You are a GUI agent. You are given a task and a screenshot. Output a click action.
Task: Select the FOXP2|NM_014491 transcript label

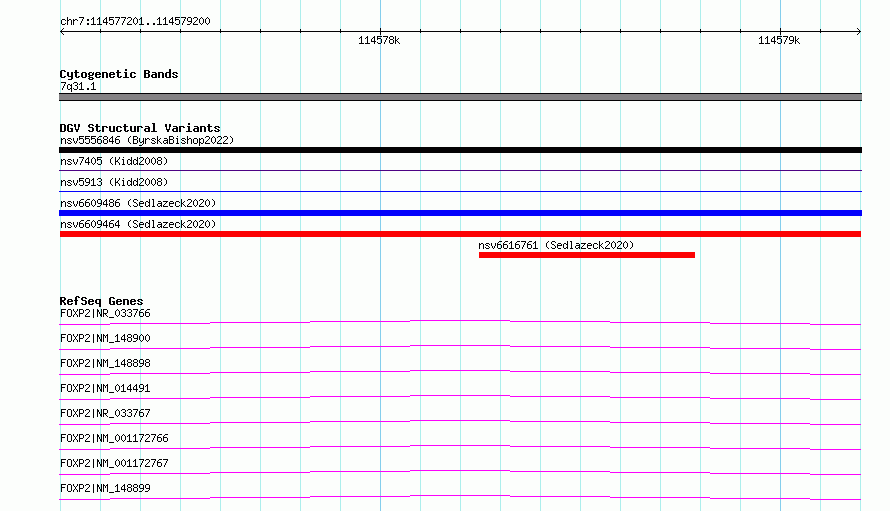point(105,388)
